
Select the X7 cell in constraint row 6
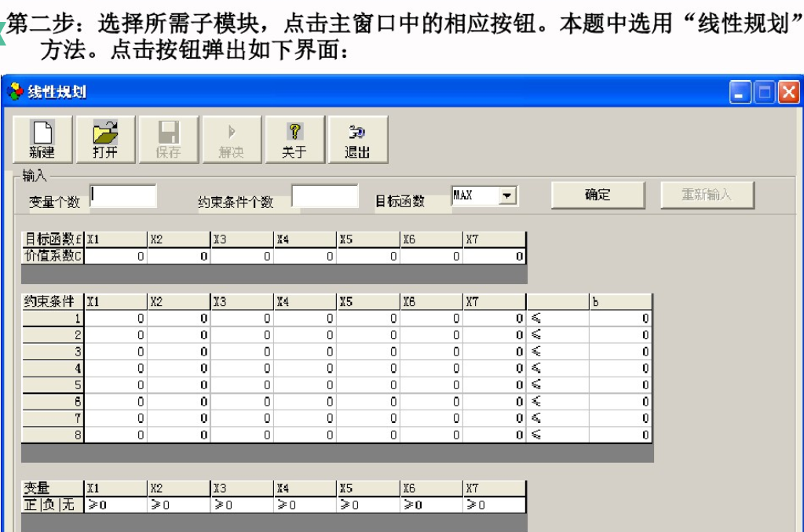tap(495, 401)
